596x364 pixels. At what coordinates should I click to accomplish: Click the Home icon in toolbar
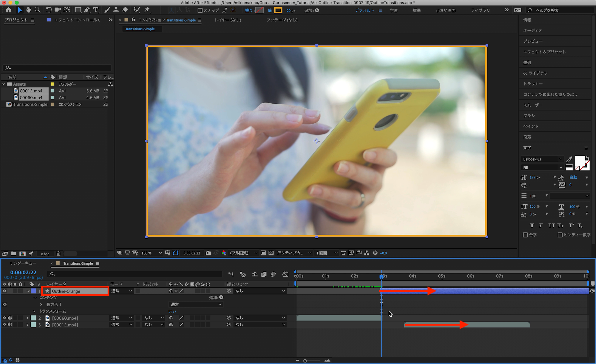8,10
